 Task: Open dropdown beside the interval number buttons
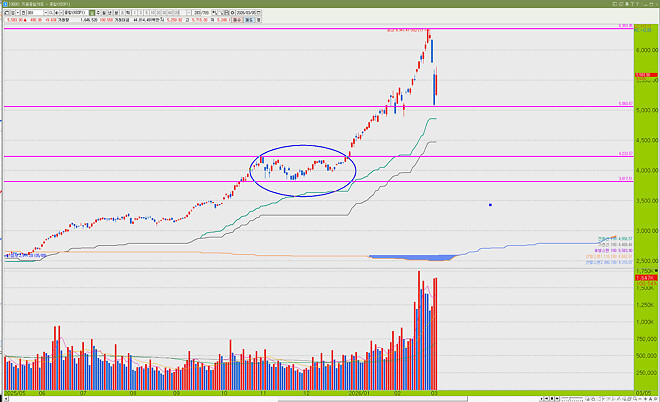coord(189,13)
